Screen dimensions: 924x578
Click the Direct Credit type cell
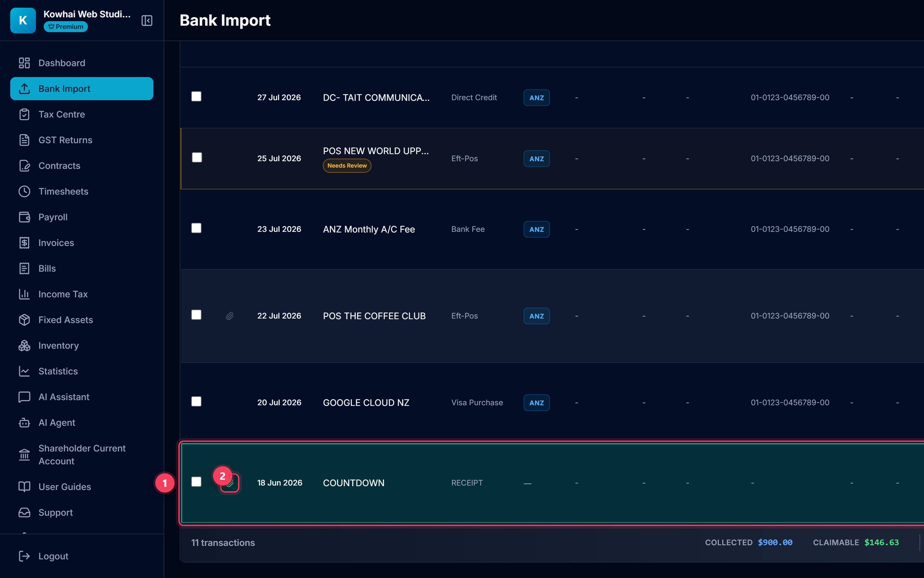click(474, 98)
